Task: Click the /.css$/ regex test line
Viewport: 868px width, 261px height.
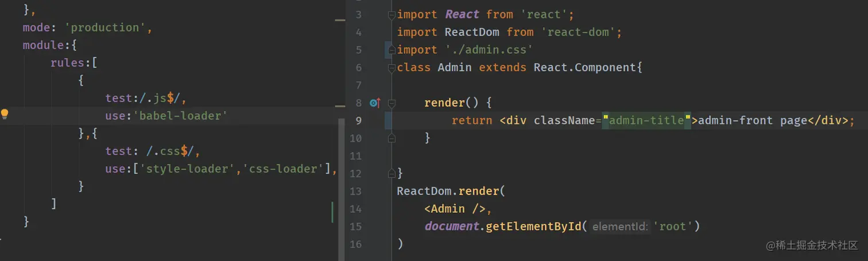Action: click(x=153, y=151)
